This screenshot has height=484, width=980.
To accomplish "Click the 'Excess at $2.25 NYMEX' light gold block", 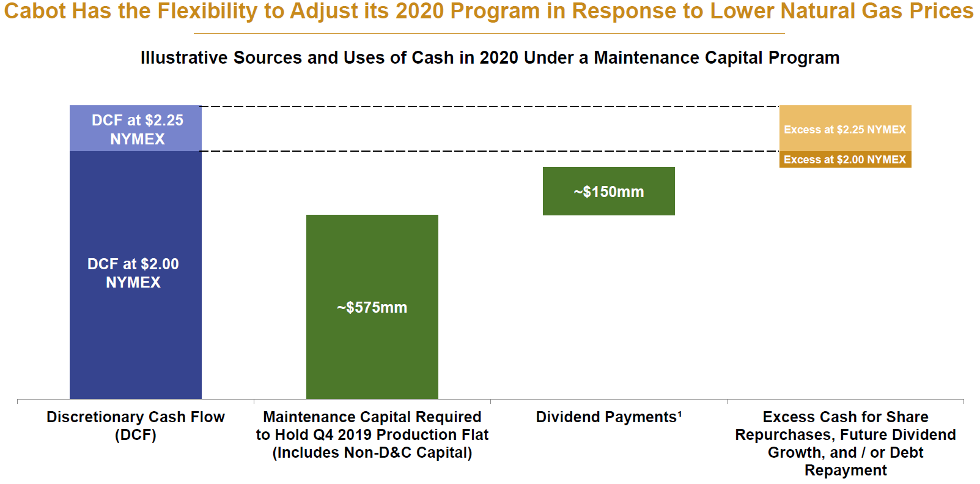I will tap(846, 128).
